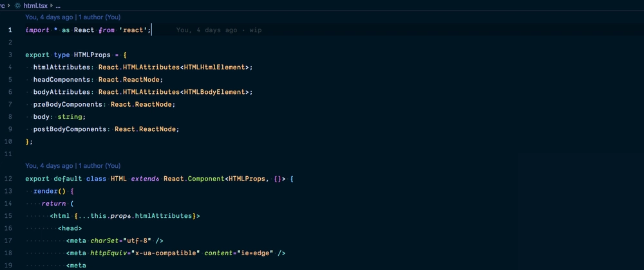Click the chevron arrow after html.tsx breadcrumb

[x=50, y=4]
